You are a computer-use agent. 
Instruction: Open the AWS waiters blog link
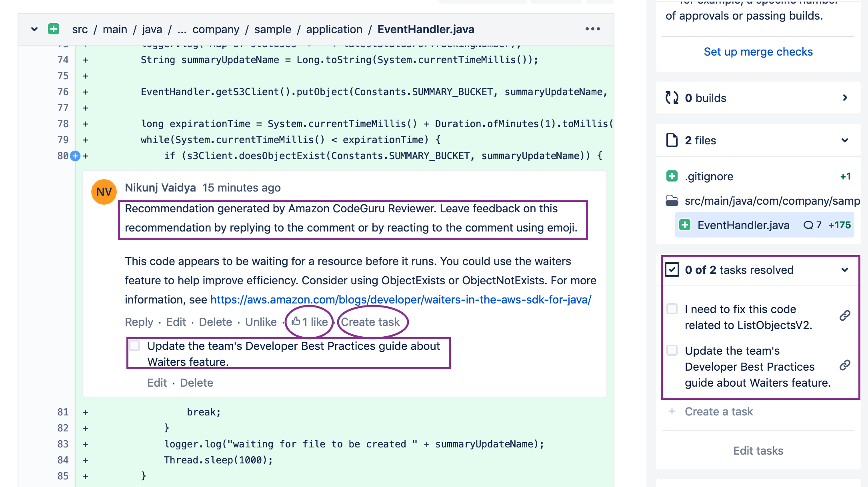[400, 299]
